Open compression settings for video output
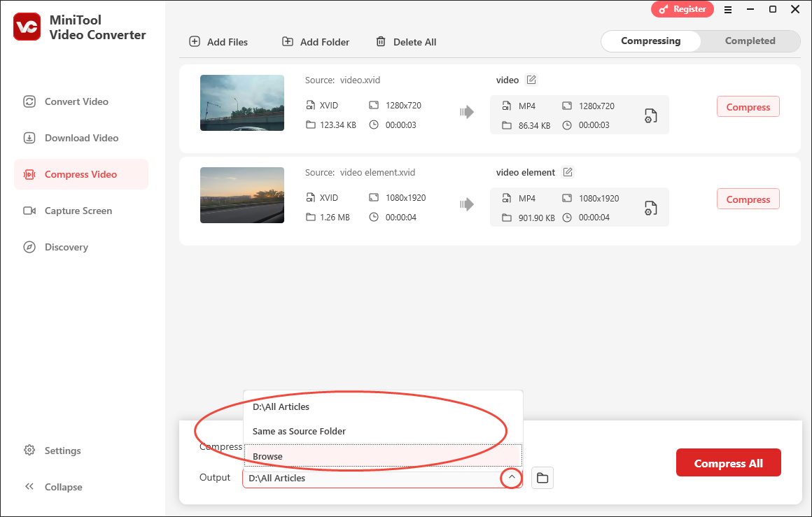 [x=650, y=116]
